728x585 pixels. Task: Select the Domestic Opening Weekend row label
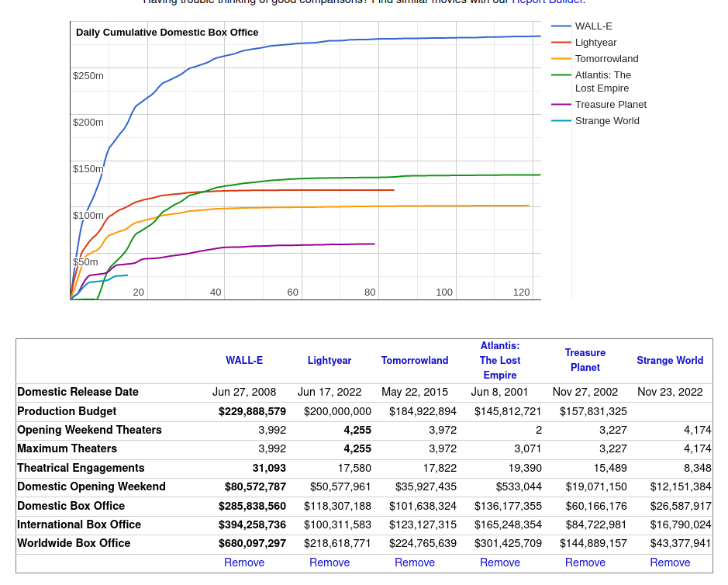[91, 487]
